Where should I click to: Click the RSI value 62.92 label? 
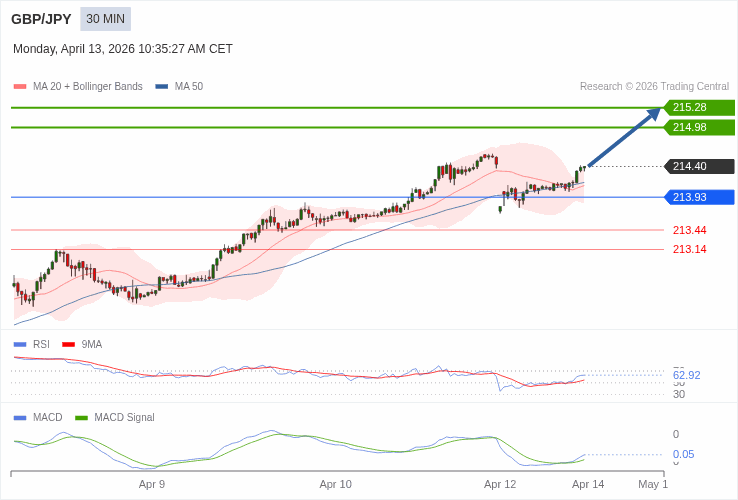[x=686, y=375]
